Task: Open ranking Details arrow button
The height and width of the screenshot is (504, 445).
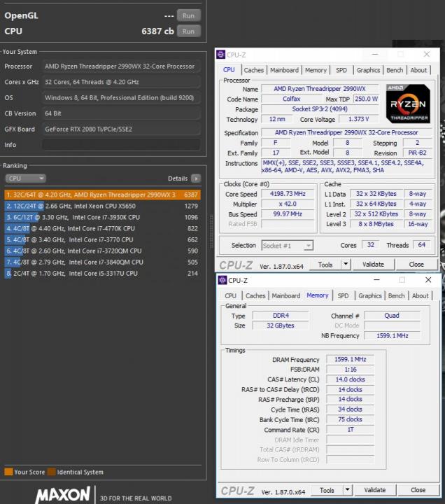Action: point(196,178)
